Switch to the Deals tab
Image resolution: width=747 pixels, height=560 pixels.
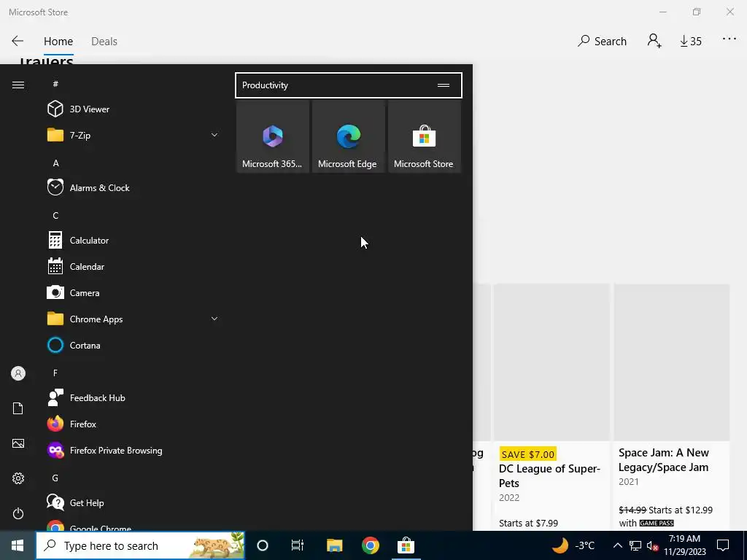[104, 42]
